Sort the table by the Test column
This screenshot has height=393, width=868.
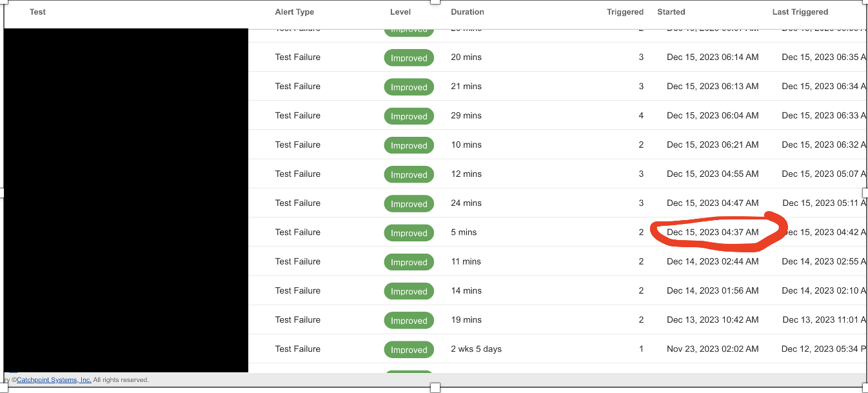pyautogui.click(x=37, y=12)
